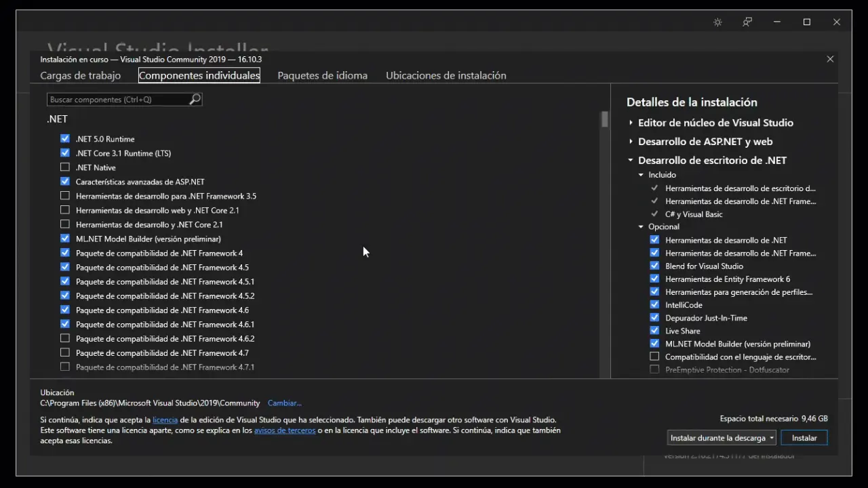The height and width of the screenshot is (488, 868).
Task: Click Cambiar... to change install location
Action: click(284, 403)
